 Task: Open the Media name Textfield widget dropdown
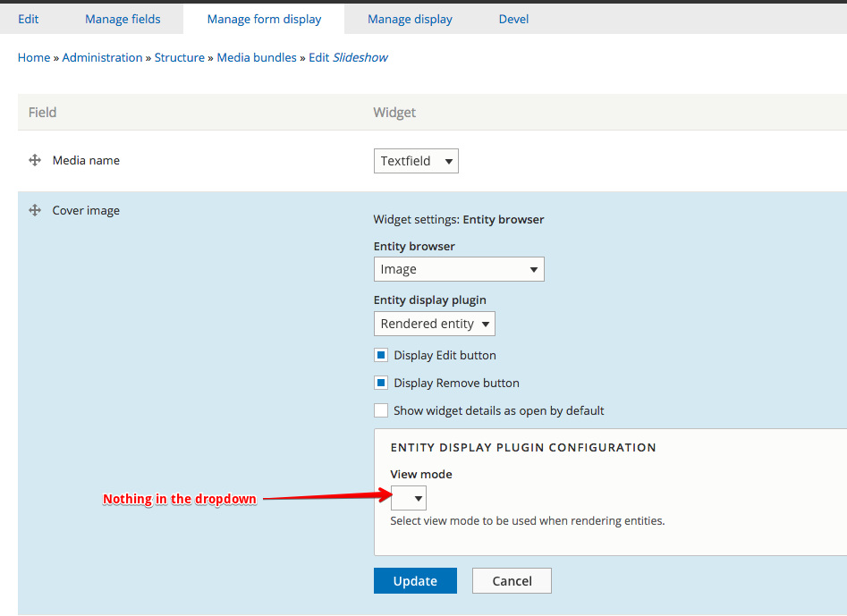[x=416, y=161]
